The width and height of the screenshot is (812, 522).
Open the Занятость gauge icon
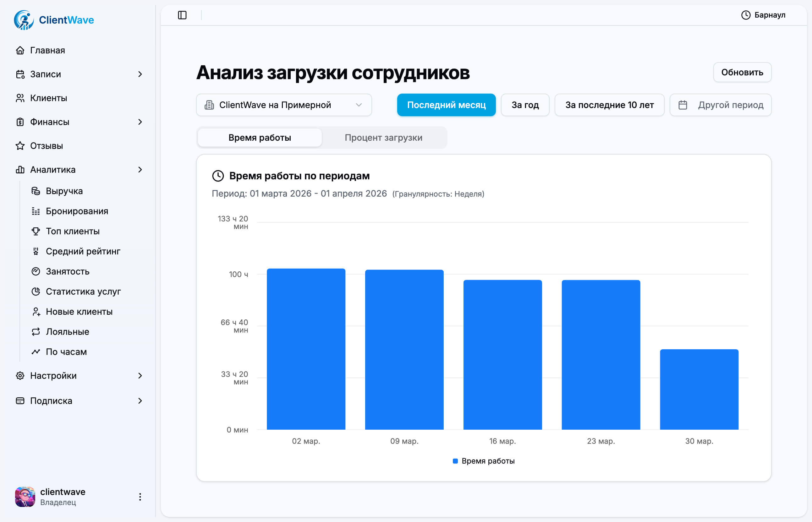[36, 271]
